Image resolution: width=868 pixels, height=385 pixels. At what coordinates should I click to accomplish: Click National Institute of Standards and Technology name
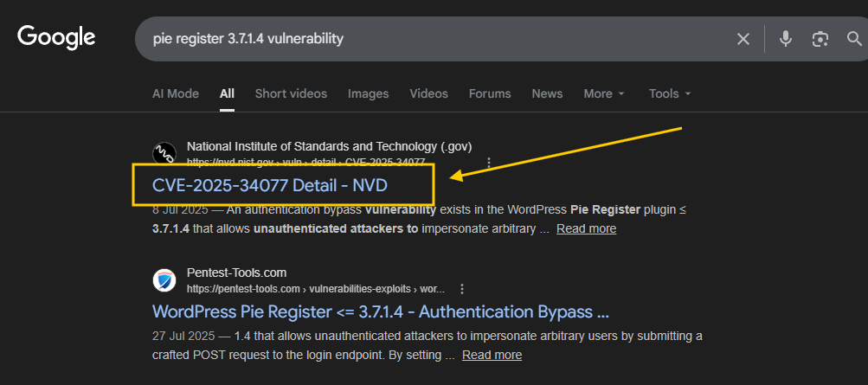coord(330,146)
